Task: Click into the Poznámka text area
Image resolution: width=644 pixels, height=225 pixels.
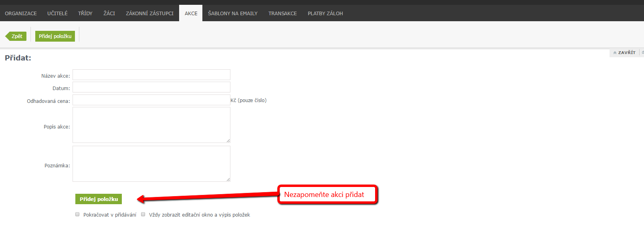Action: [151, 164]
